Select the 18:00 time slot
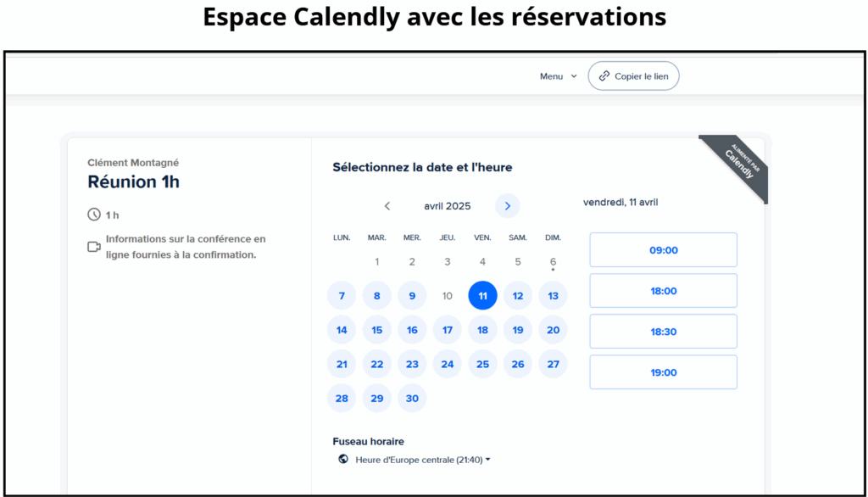The height and width of the screenshot is (497, 868). click(663, 291)
